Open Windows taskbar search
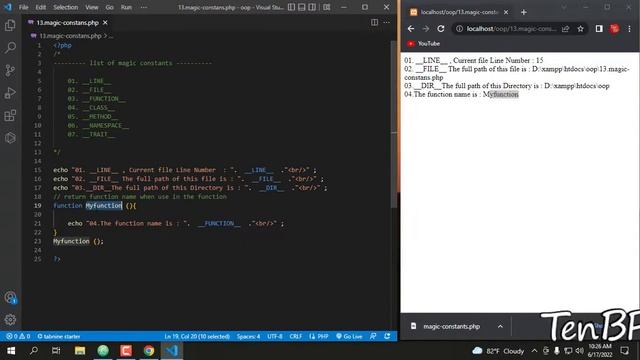 pos(34,351)
